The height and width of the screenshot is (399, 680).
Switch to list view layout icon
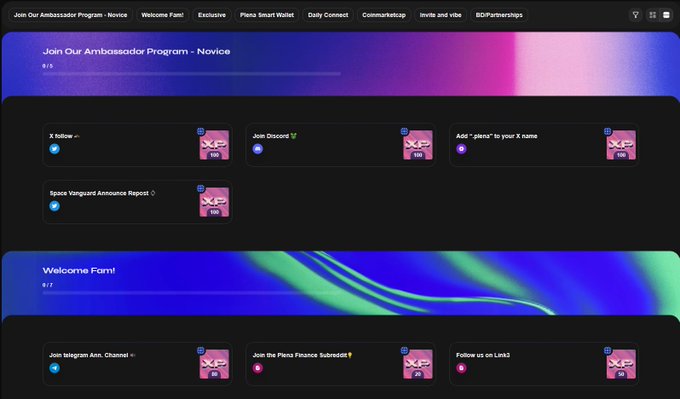tap(666, 15)
